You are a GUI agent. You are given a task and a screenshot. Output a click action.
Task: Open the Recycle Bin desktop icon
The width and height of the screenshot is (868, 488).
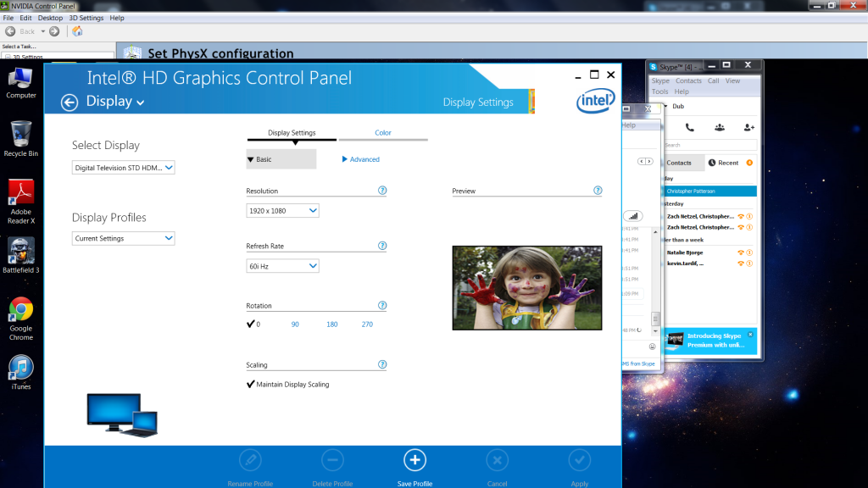[x=21, y=138]
